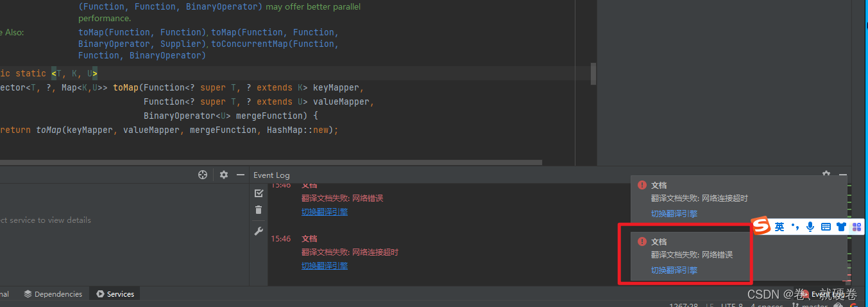Click 切换翻译引擎 link under 网络连接超时 log entry
Image resolution: width=868 pixels, height=307 pixels.
[x=325, y=265]
